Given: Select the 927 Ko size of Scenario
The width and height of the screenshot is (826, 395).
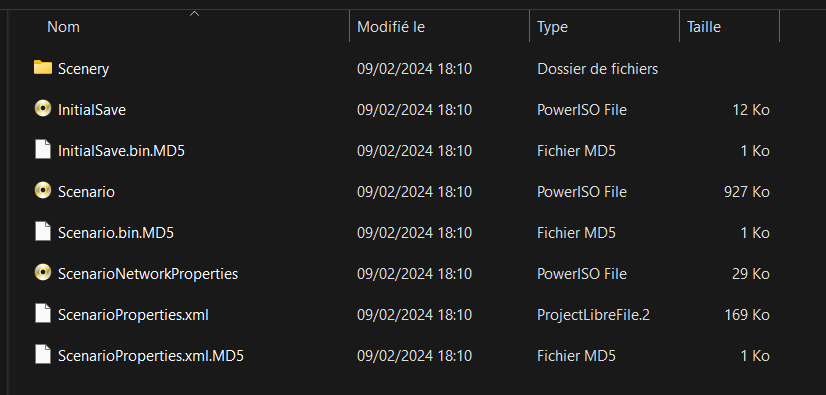Looking at the screenshot, I should tap(746, 192).
